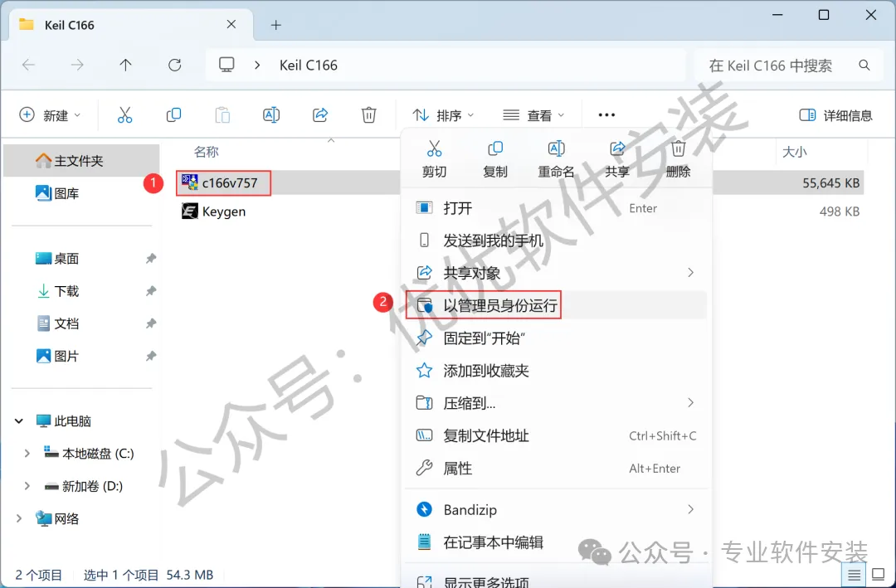Switch to large thumbnails view in the status bar
The image size is (896, 588).
tap(879, 574)
